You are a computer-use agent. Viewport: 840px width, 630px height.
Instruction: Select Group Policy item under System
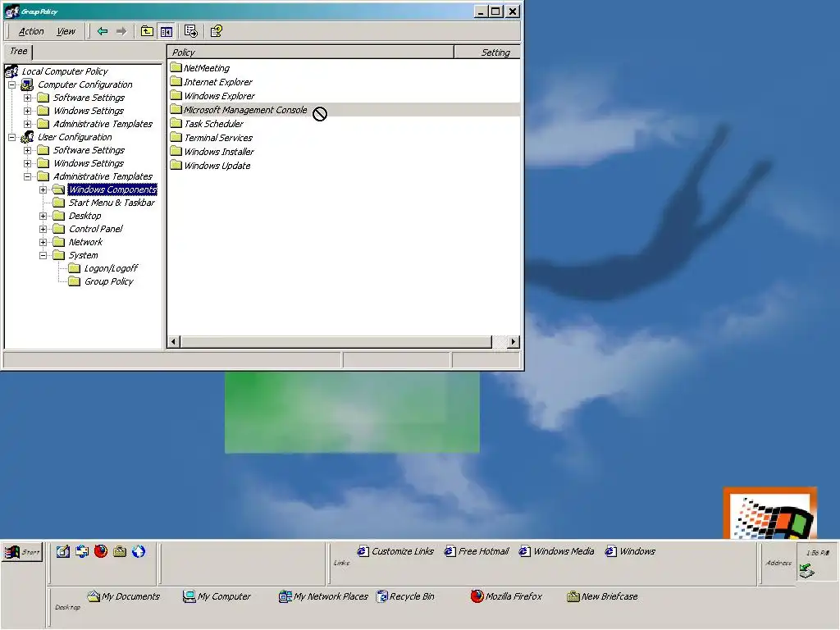(x=109, y=282)
